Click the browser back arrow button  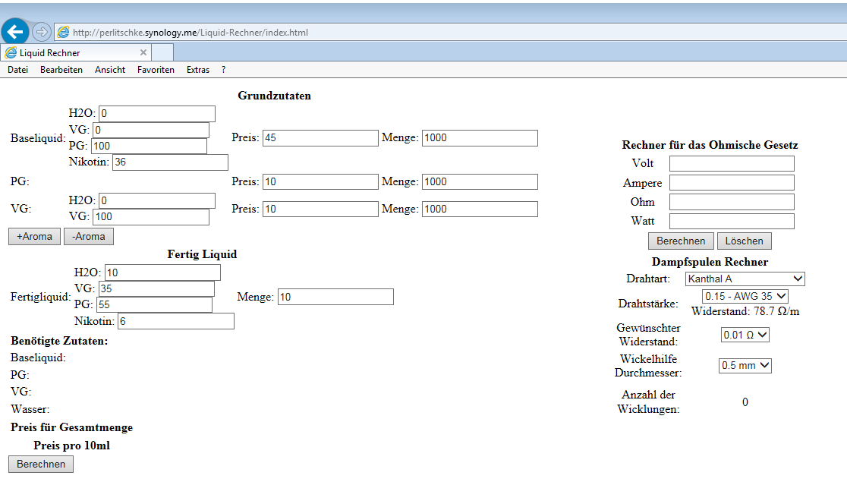click(15, 31)
